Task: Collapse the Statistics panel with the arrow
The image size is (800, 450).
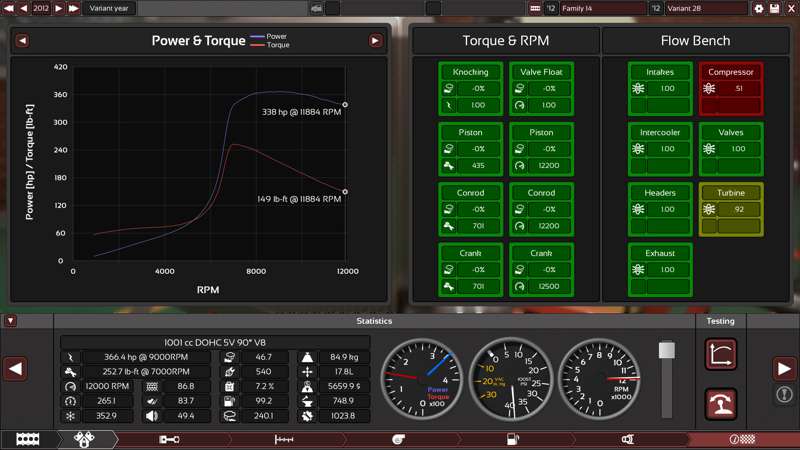Action: [10, 321]
